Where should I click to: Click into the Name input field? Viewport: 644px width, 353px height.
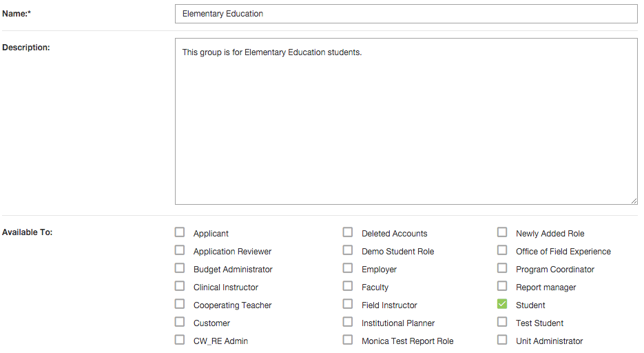[406, 14]
